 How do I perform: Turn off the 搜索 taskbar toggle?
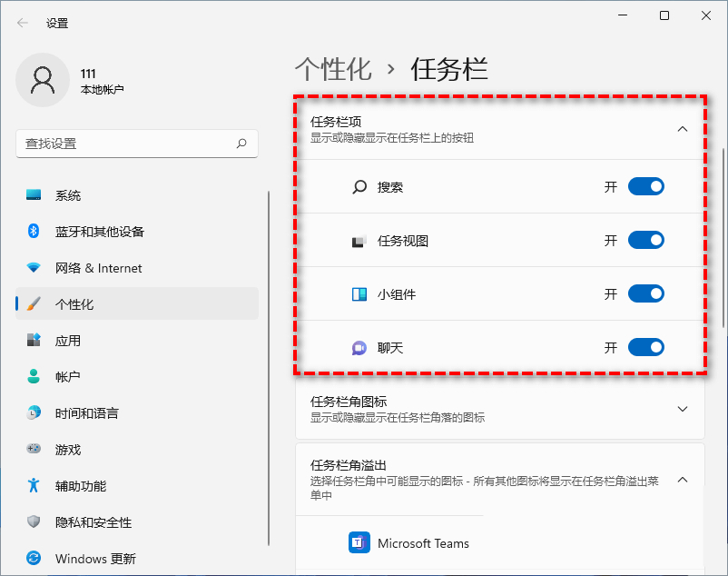click(645, 187)
